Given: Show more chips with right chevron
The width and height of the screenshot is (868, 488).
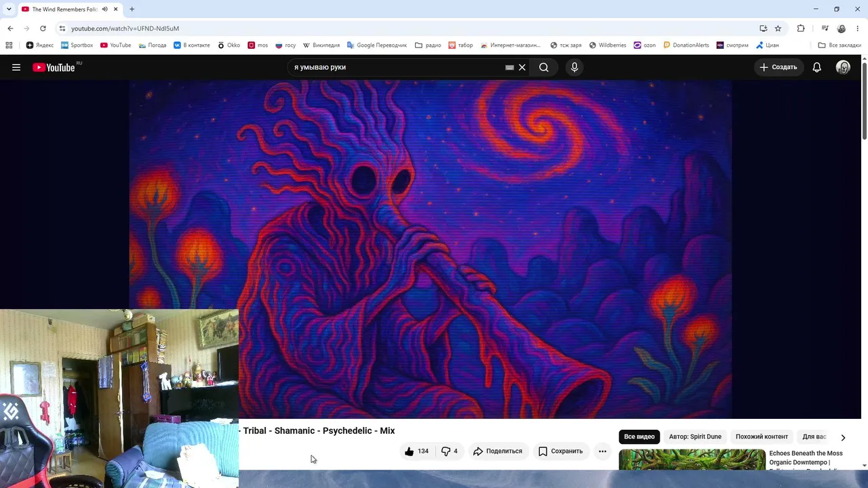Looking at the screenshot, I should pyautogui.click(x=843, y=437).
